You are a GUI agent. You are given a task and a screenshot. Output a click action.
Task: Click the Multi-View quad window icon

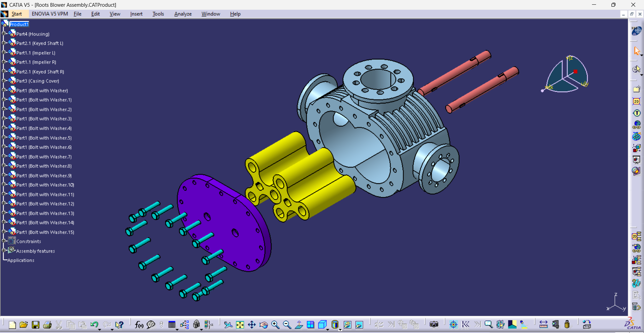(311, 325)
